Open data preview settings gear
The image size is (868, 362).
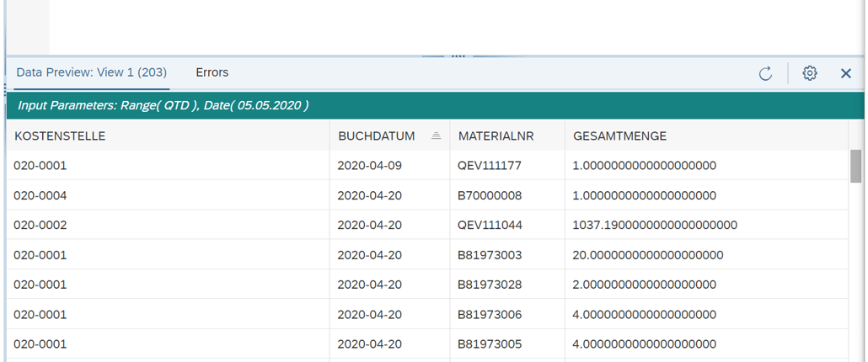coord(810,73)
